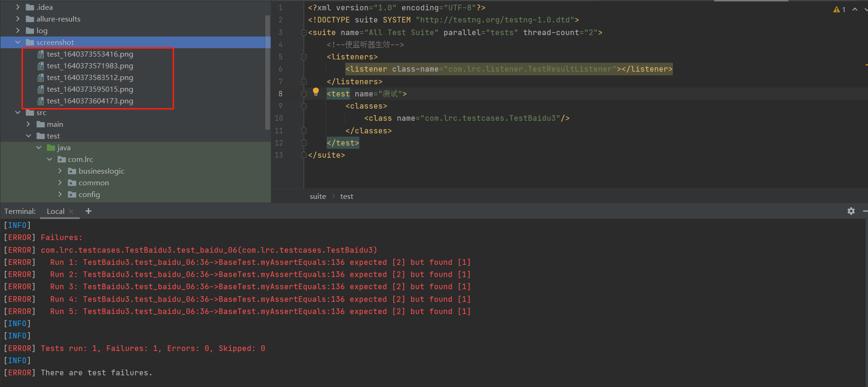The height and width of the screenshot is (387, 868).
Task: Click the allure-results folder icon
Action: (30, 19)
